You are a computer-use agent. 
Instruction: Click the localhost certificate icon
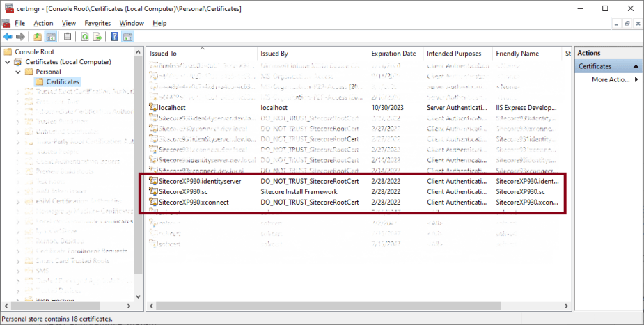(x=153, y=107)
